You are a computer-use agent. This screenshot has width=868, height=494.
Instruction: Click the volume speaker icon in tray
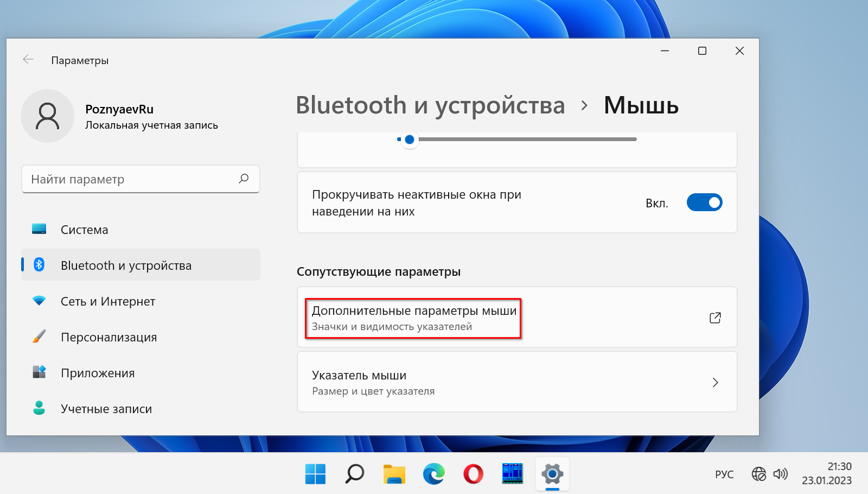point(780,474)
